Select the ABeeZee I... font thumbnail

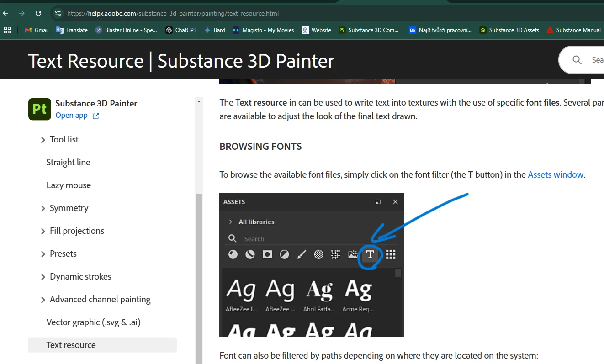coord(241,294)
